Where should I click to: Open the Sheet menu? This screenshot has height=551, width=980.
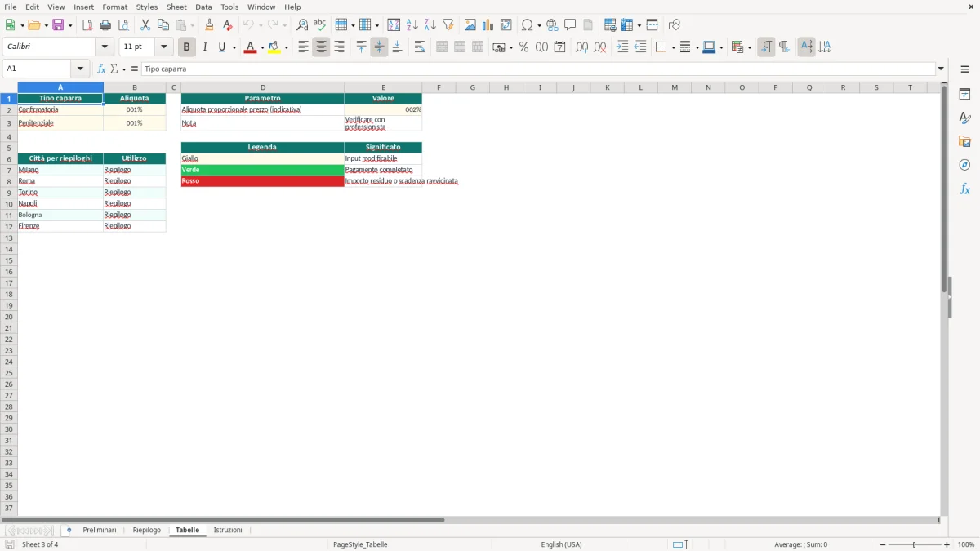[176, 7]
